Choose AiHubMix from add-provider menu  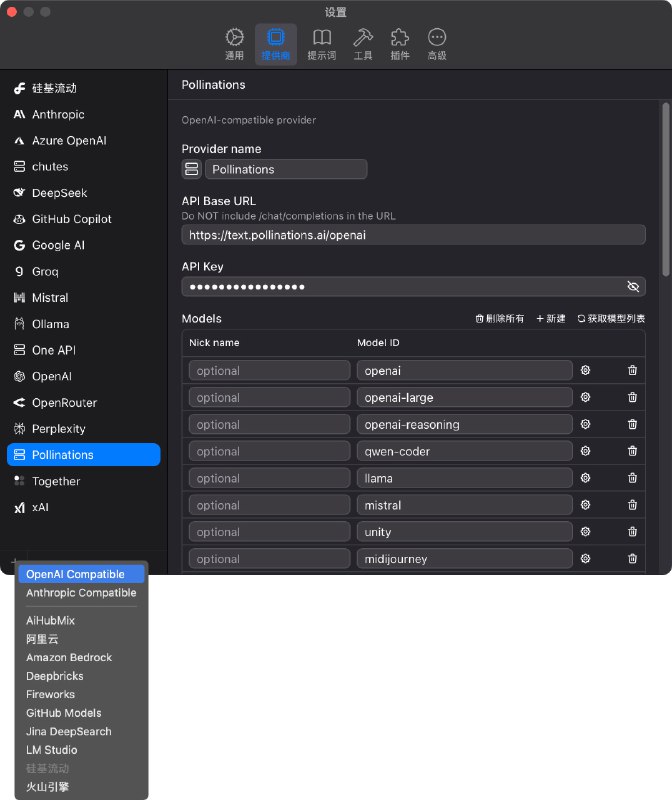pos(81,620)
